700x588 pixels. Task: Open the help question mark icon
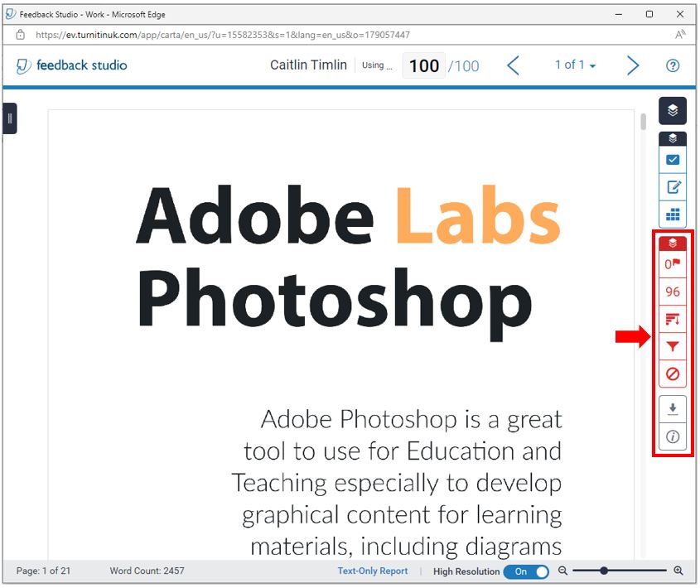coord(673,65)
